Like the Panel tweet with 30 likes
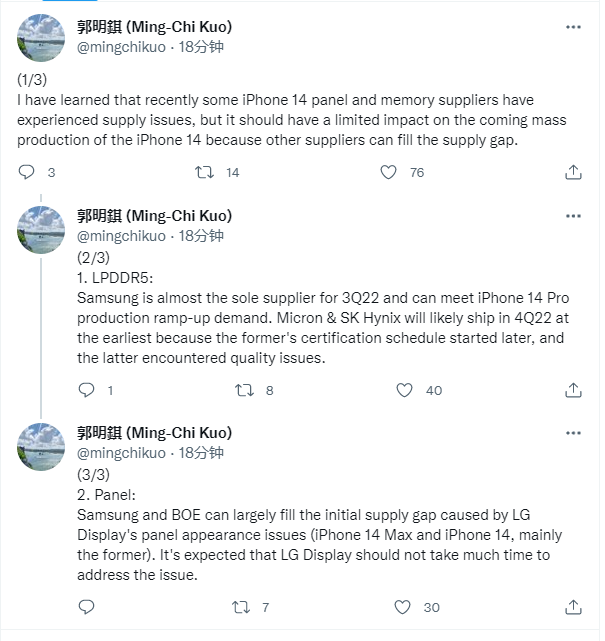This screenshot has height=641, width=605. click(x=405, y=607)
